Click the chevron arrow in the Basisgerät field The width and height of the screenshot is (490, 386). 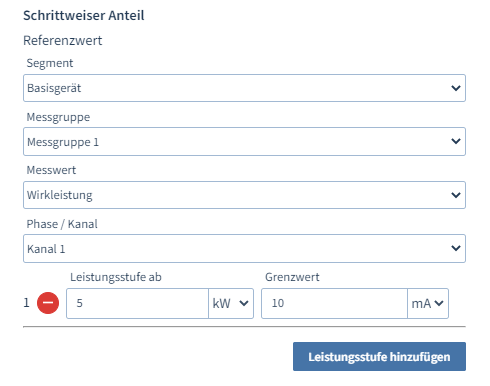click(x=456, y=88)
